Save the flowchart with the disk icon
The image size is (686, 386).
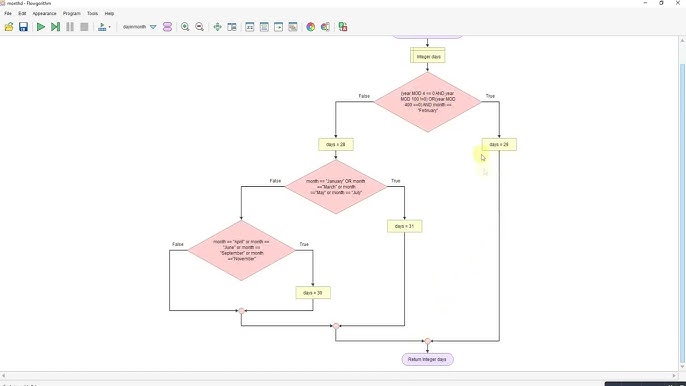point(23,27)
